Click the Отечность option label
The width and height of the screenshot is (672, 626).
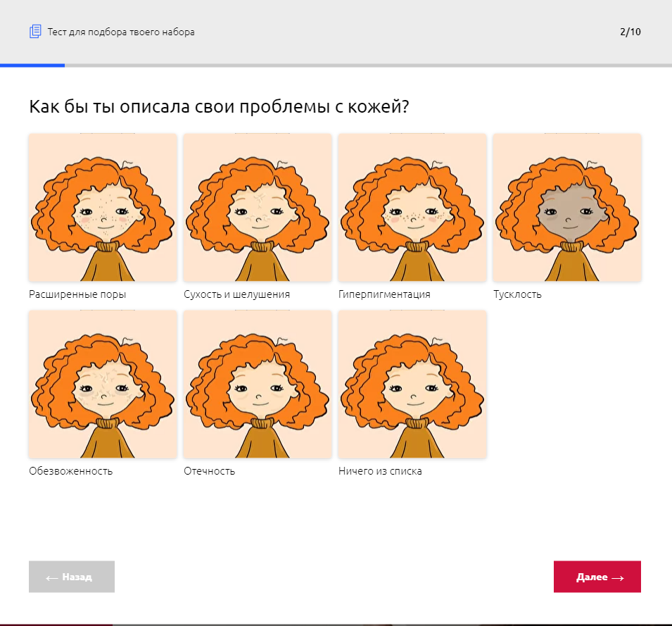pyautogui.click(x=209, y=471)
